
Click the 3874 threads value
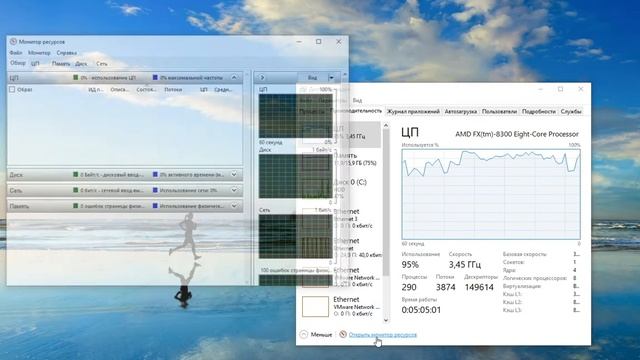coord(445,287)
